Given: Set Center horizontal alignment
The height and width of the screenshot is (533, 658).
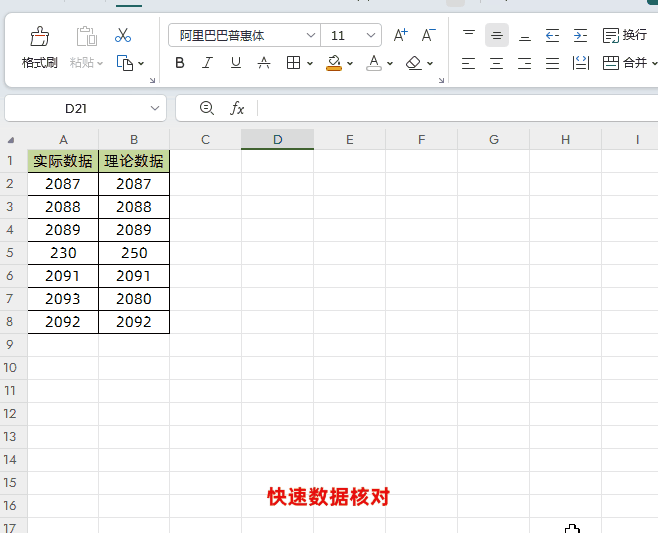Looking at the screenshot, I should click(496, 63).
